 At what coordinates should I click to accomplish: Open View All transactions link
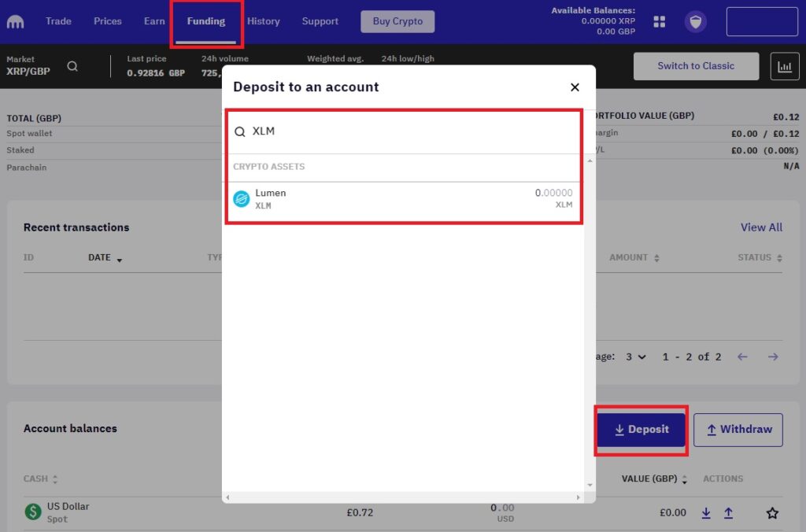761,227
